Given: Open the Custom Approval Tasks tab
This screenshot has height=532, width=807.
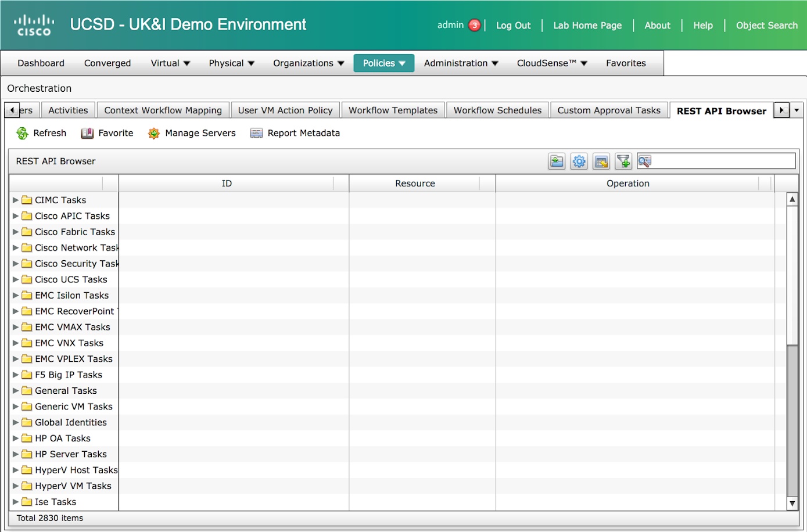Looking at the screenshot, I should tap(608, 110).
